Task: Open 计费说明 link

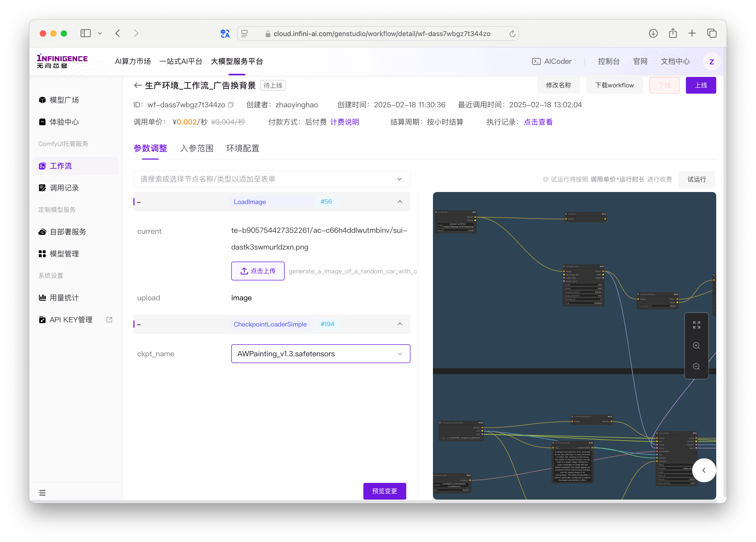Action: 344,122
